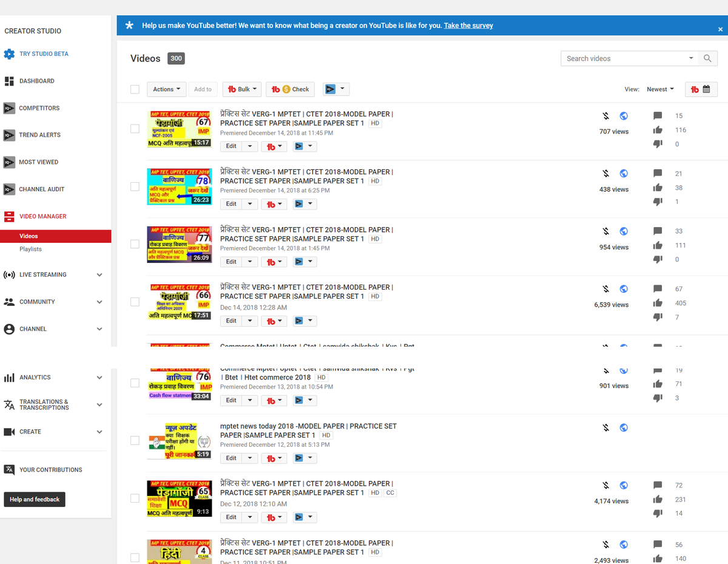The width and height of the screenshot is (728, 564).
Task: Open Your Contributions
Action: (51, 470)
